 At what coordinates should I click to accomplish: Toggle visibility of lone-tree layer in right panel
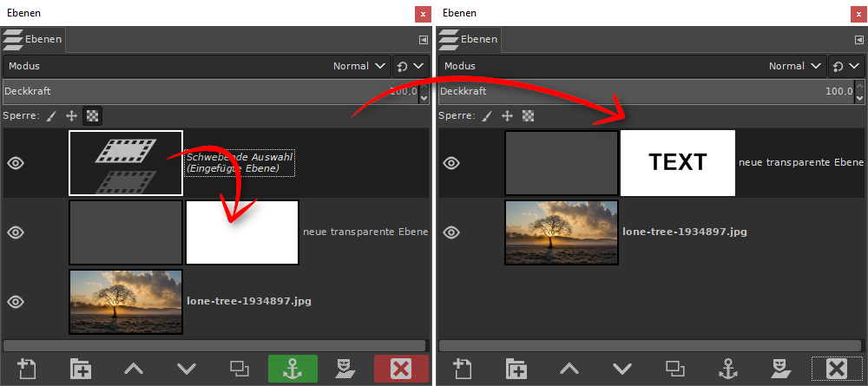(x=451, y=232)
